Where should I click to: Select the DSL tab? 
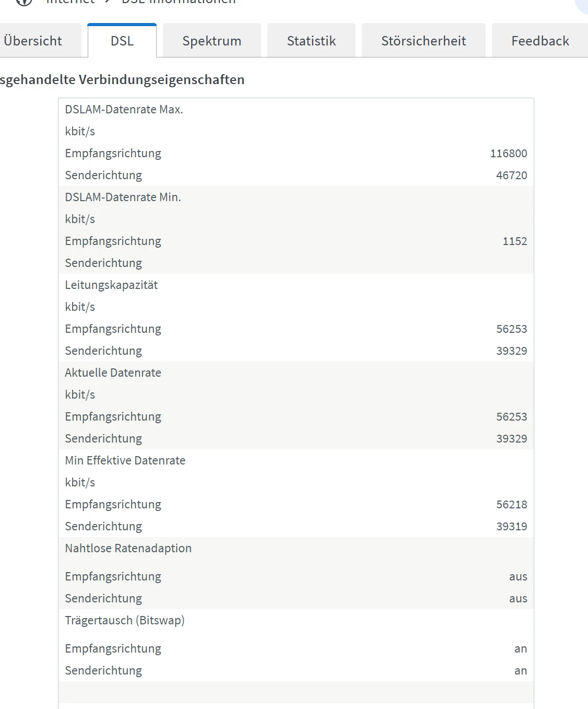(x=122, y=41)
